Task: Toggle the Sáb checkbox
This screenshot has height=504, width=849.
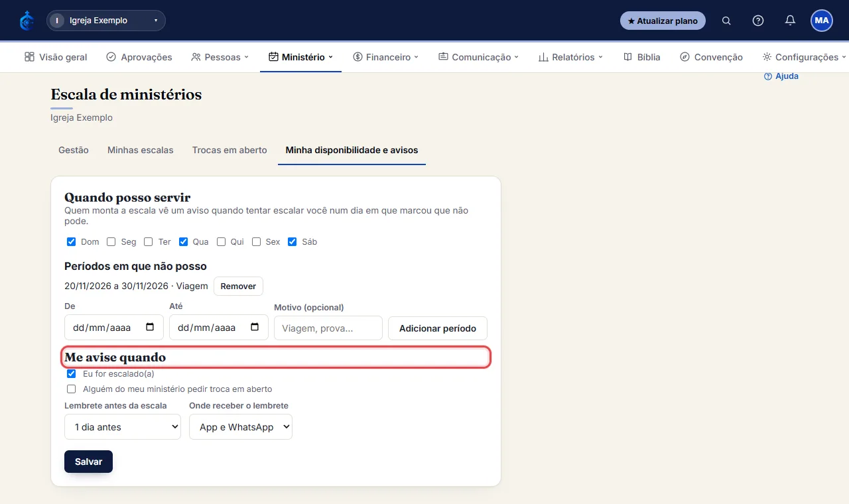Action: tap(293, 242)
